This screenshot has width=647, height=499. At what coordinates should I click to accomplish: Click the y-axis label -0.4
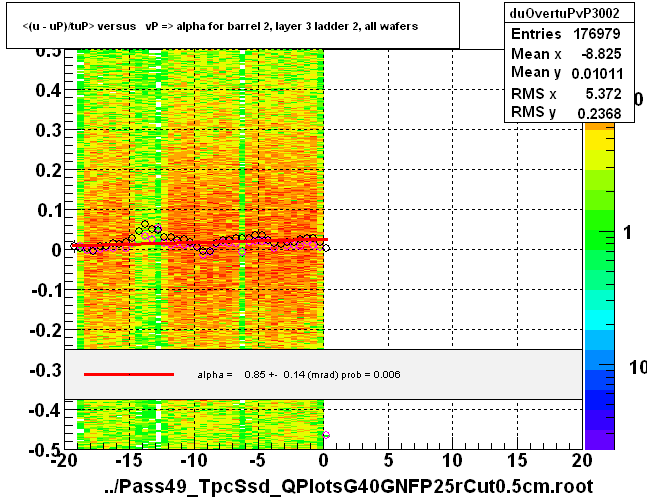(x=45, y=410)
